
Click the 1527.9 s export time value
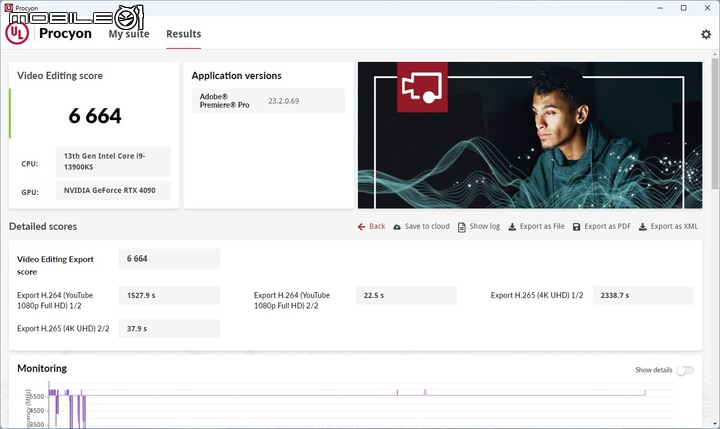tap(169, 295)
